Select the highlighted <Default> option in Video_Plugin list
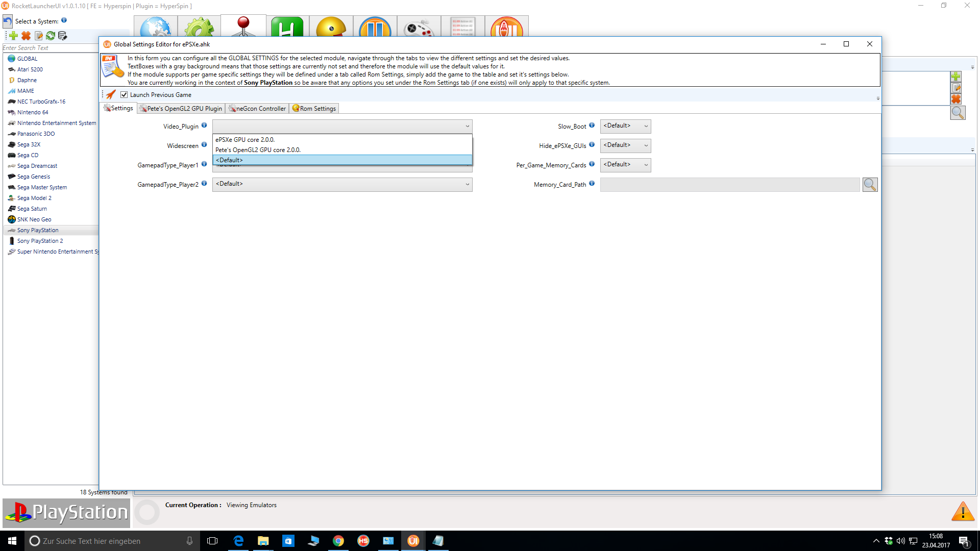The image size is (980, 551). (342, 160)
